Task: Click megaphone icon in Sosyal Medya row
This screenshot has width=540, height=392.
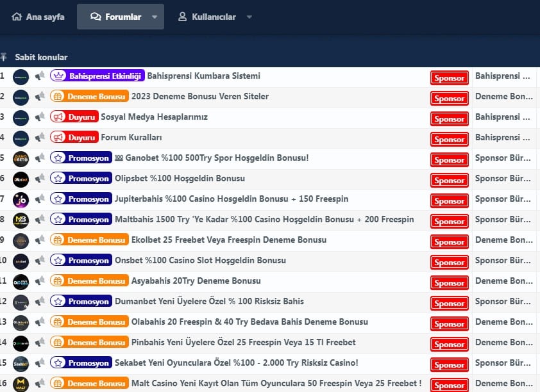Action: (40, 117)
